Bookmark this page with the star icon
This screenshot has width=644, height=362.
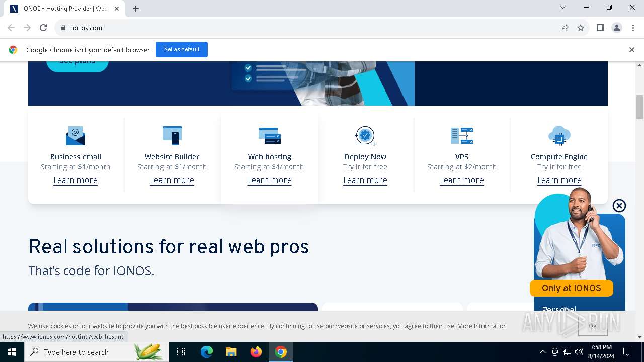pyautogui.click(x=581, y=28)
